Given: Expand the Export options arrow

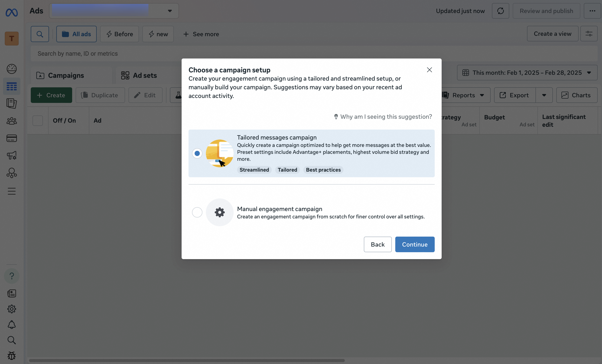Looking at the screenshot, I should [x=544, y=95].
